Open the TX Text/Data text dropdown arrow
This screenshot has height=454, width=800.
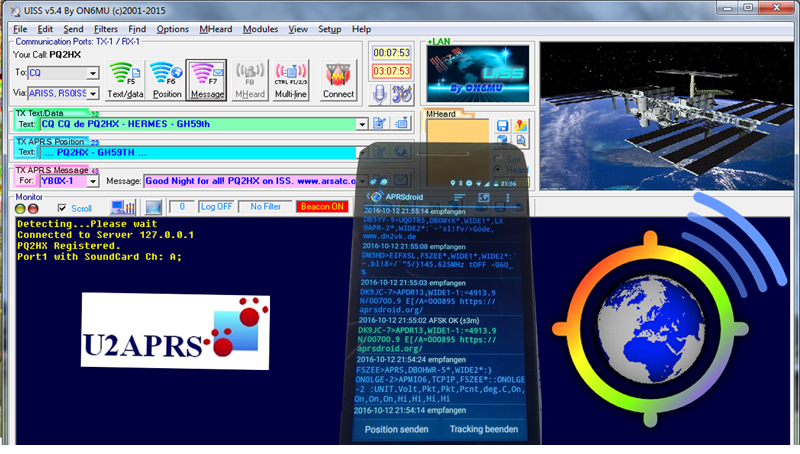[x=362, y=124]
